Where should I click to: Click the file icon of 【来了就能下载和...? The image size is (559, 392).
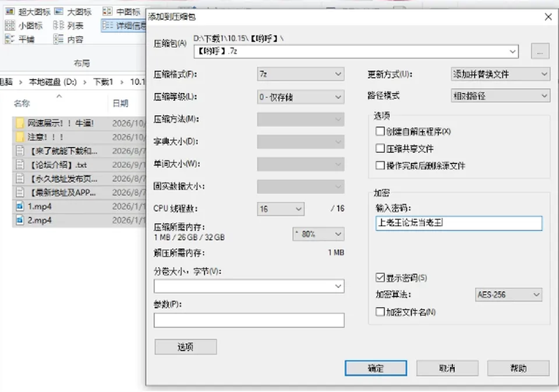tap(20, 151)
